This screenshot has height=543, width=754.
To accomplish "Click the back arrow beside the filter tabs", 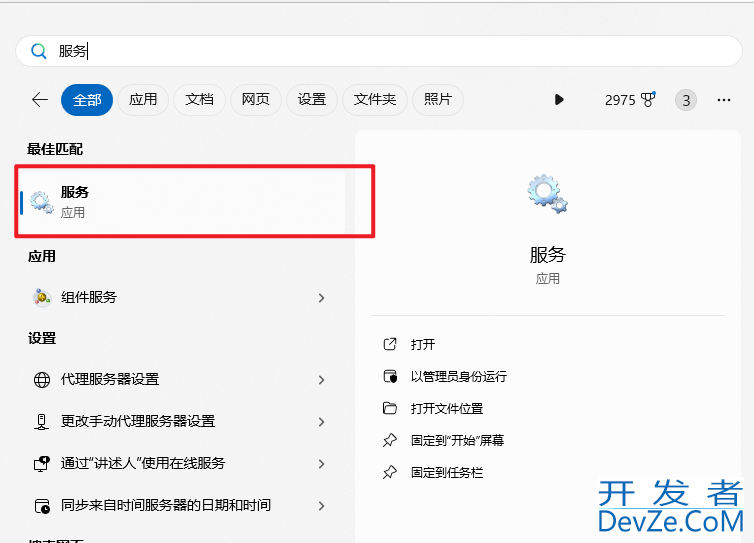I will [40, 99].
